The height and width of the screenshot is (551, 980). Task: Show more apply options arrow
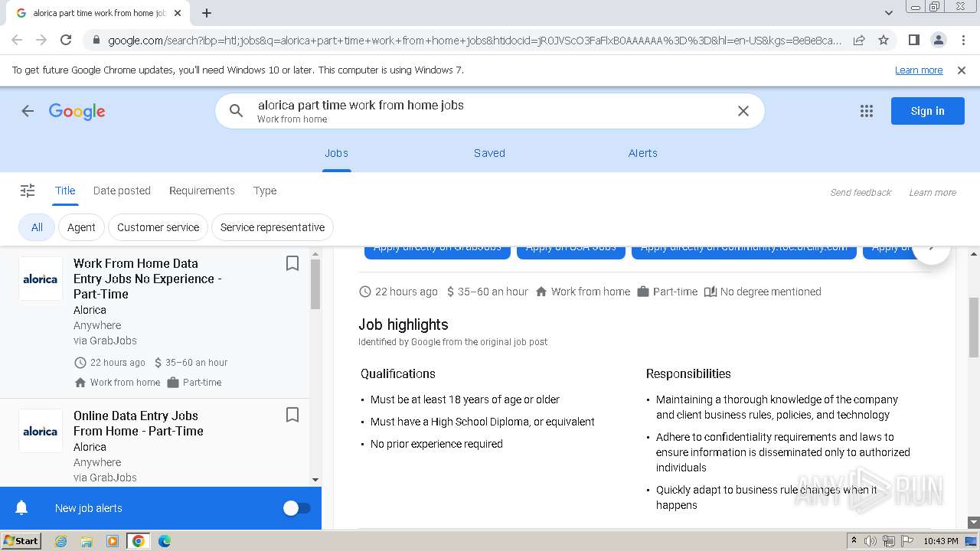(x=931, y=249)
